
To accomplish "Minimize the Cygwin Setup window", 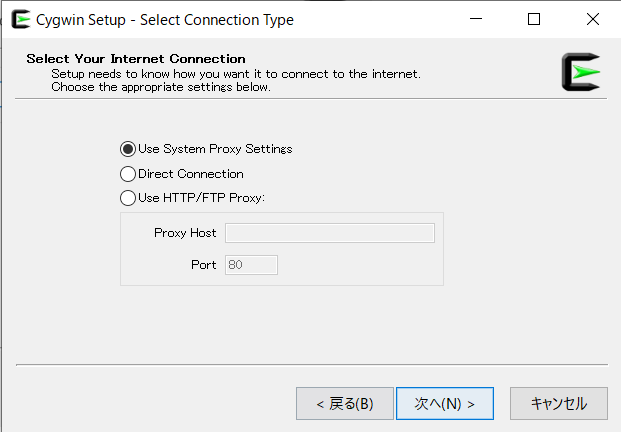I will tap(487, 19).
